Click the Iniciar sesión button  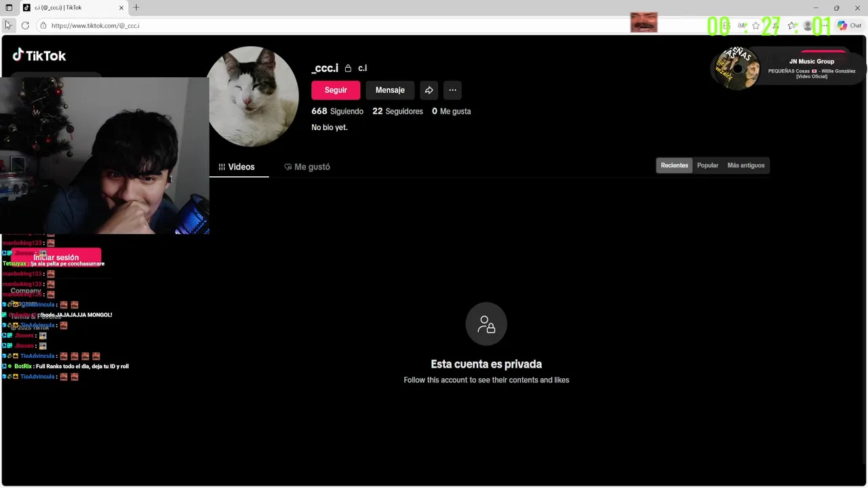tap(56, 258)
